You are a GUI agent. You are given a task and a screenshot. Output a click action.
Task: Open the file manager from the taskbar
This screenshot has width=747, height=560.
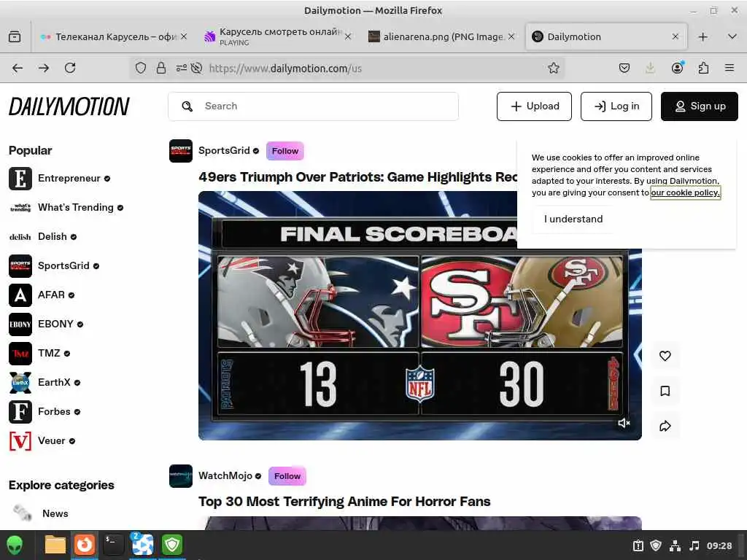pos(55,545)
